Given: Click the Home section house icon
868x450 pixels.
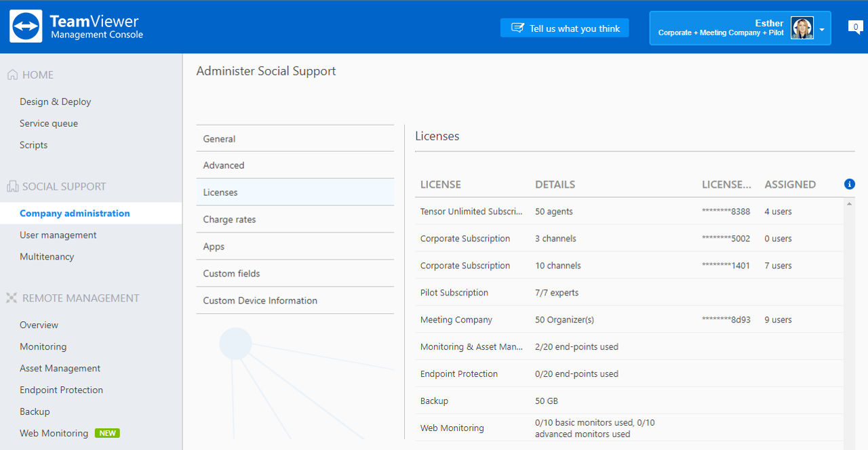Looking at the screenshot, I should coord(12,75).
